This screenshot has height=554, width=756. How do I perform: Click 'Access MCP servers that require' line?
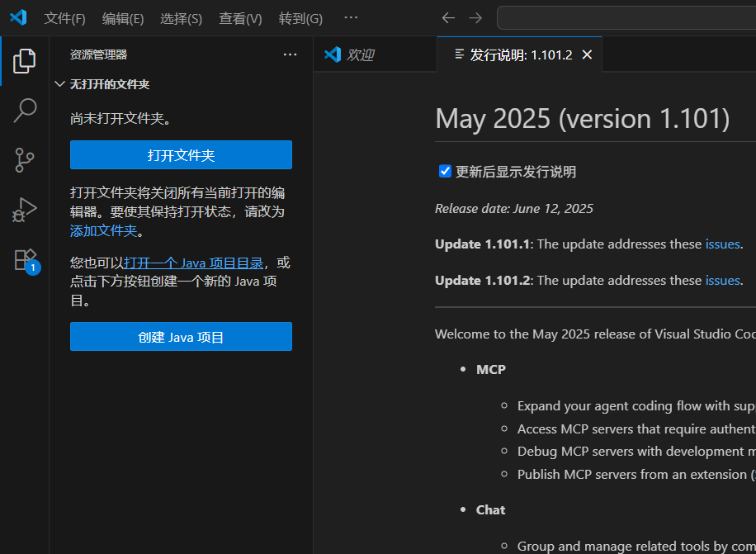pos(636,429)
